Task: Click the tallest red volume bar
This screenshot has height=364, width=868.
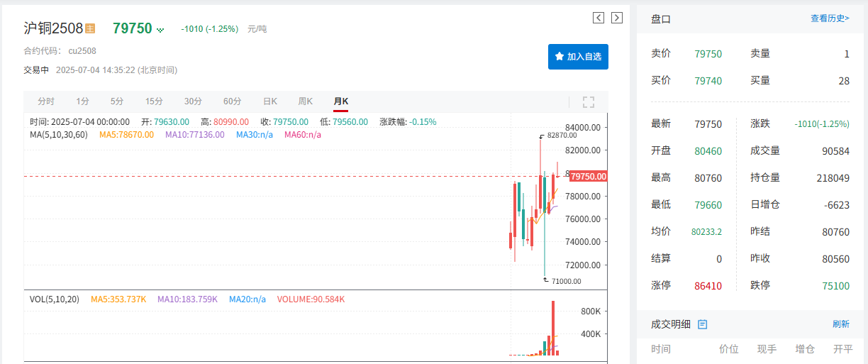Action: (x=553, y=328)
